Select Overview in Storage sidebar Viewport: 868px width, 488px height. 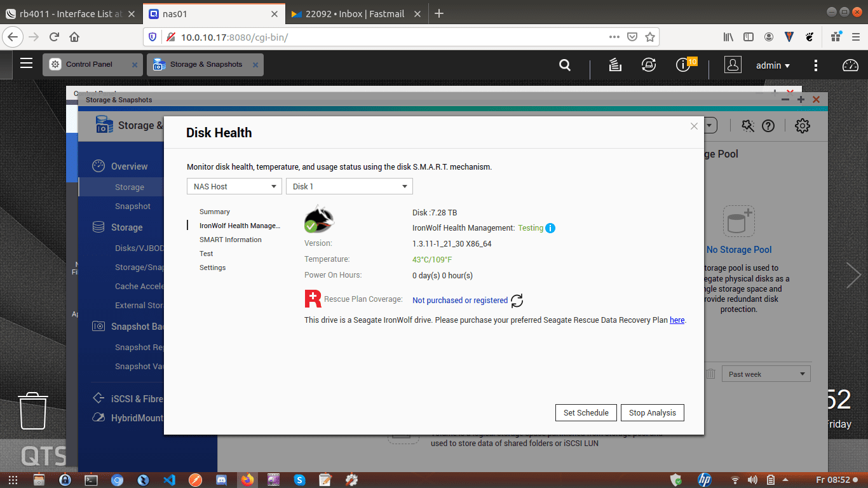[x=129, y=166]
